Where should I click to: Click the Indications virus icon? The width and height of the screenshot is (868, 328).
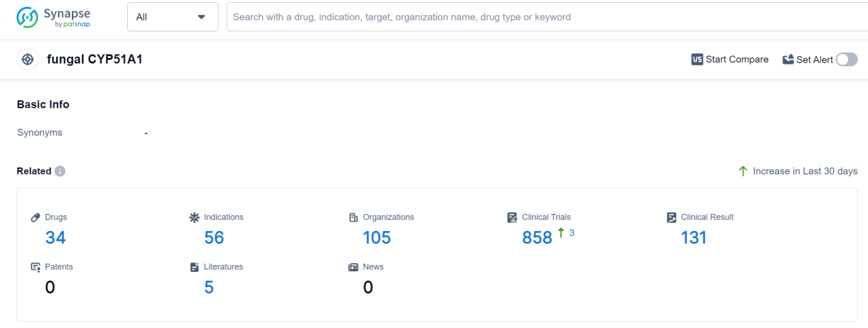194,217
